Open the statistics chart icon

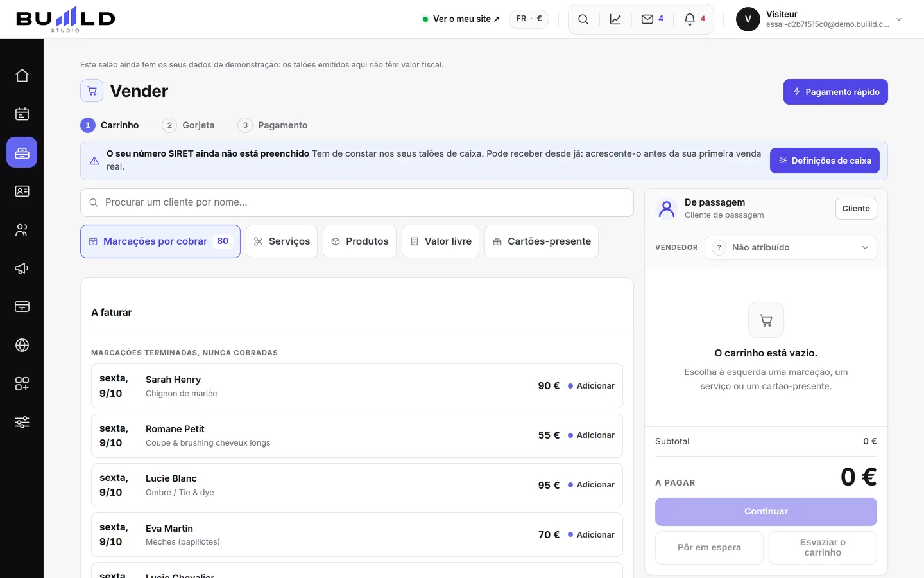615,19
